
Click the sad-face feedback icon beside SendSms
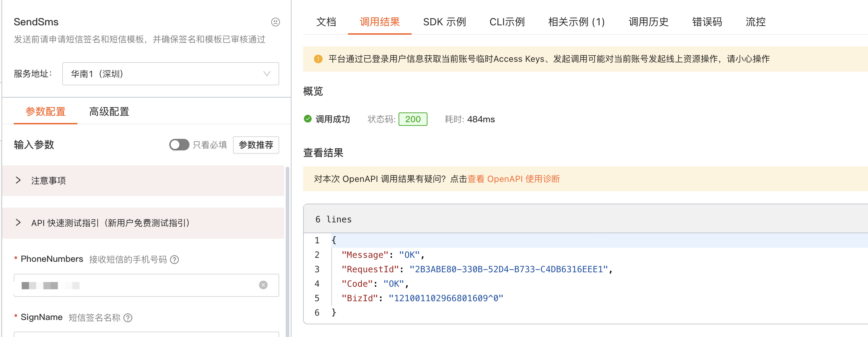[276, 22]
